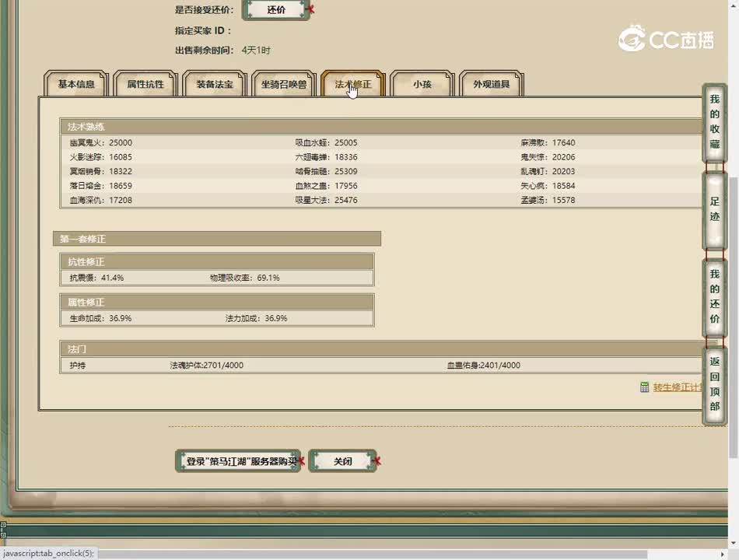This screenshot has width=739, height=560.
Task: Click the 护持 label
Action: pos(77,366)
